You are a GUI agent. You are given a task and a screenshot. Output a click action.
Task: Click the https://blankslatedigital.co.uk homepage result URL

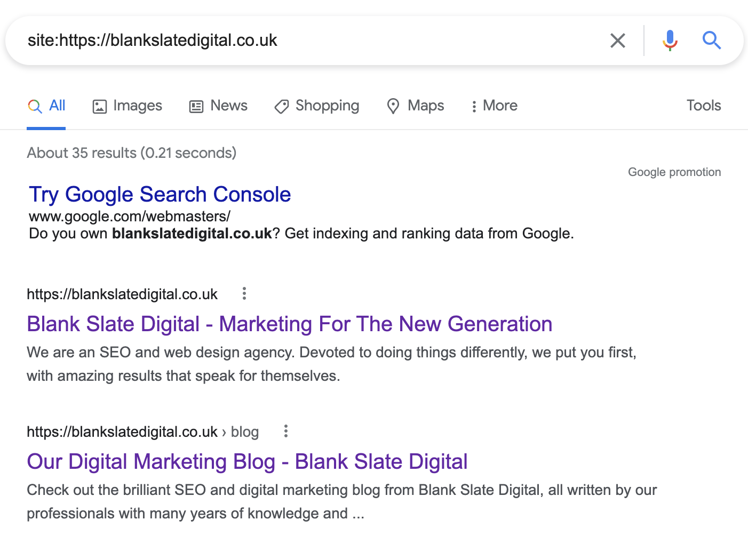click(122, 294)
